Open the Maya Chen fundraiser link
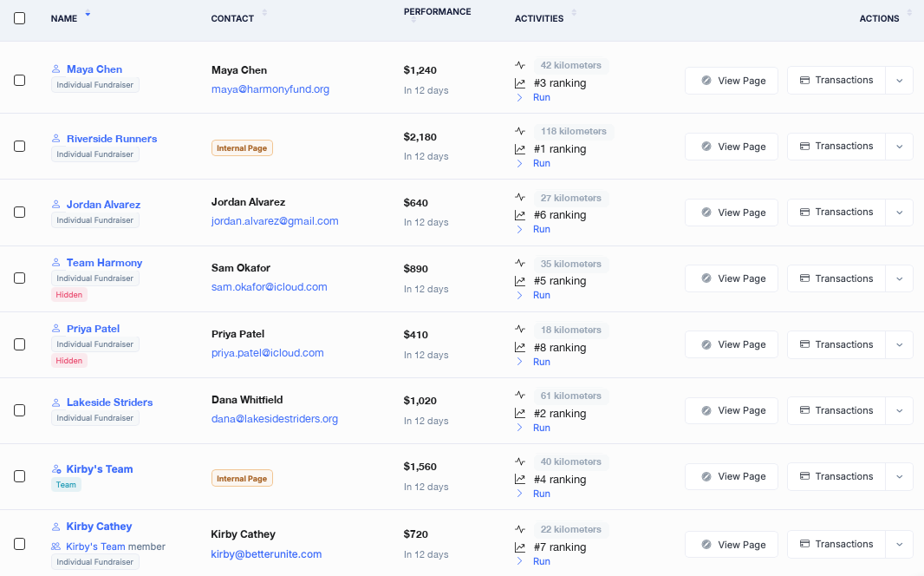Image resolution: width=924 pixels, height=576 pixels. pos(94,69)
